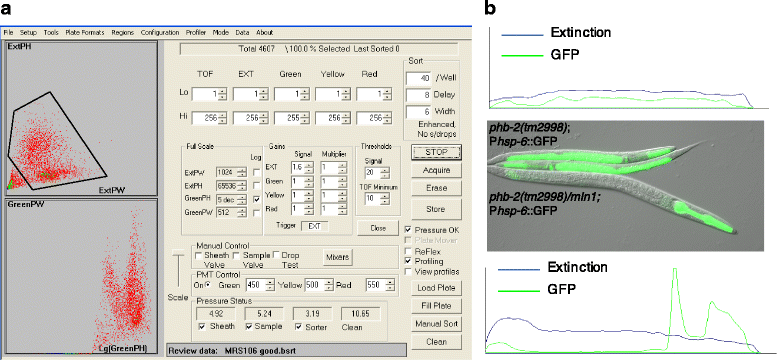
Task: Adjust the TOF Minimum threshold spinner
Action: (x=385, y=199)
